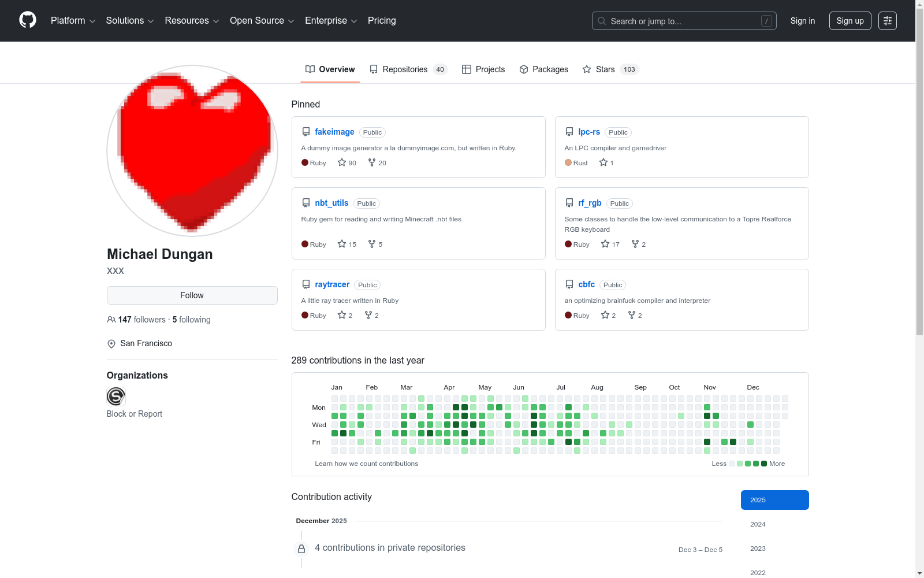Click the nbt_utils repository icon
The height and width of the screenshot is (578, 924).
(306, 203)
